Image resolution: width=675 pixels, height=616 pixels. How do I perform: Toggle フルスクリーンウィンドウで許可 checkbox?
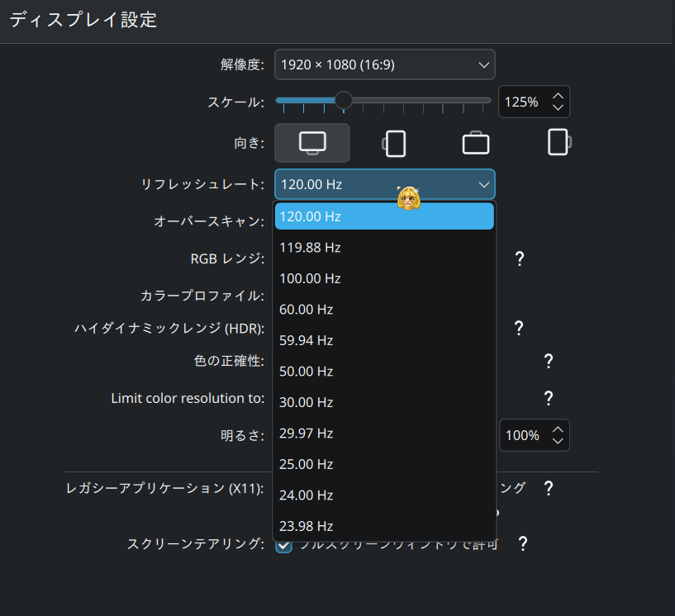point(283,544)
